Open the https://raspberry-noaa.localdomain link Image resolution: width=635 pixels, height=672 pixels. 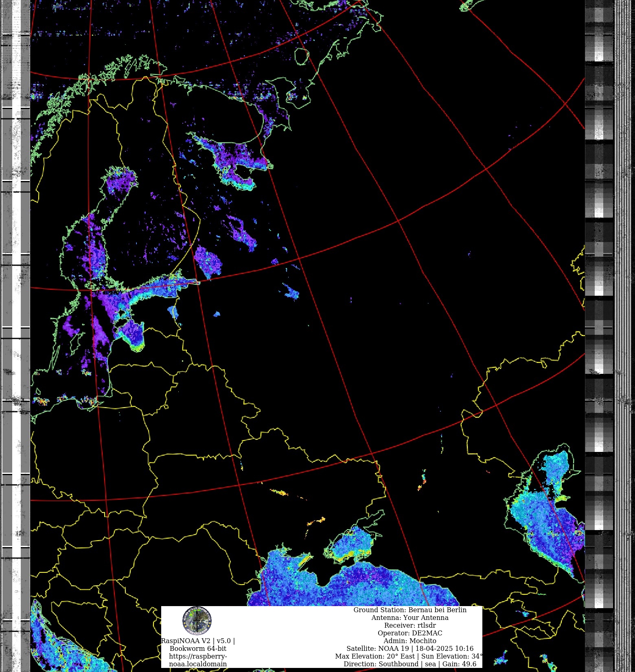pos(198,660)
